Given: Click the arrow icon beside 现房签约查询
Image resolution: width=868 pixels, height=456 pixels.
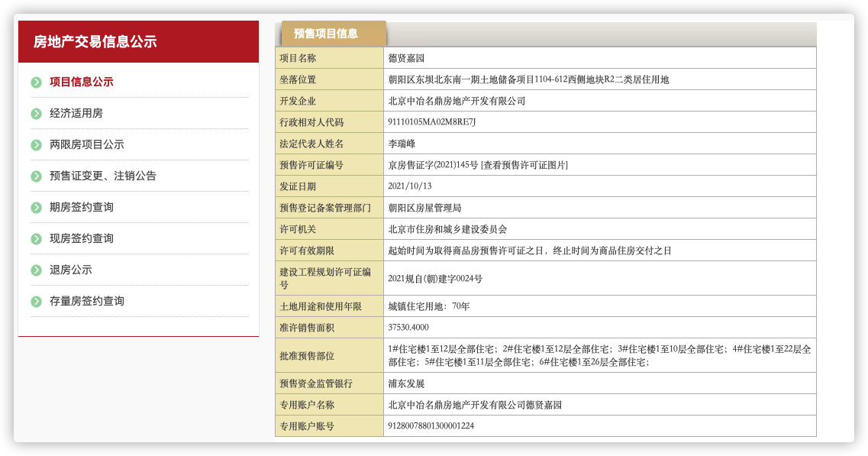Looking at the screenshot, I should coord(36,239).
